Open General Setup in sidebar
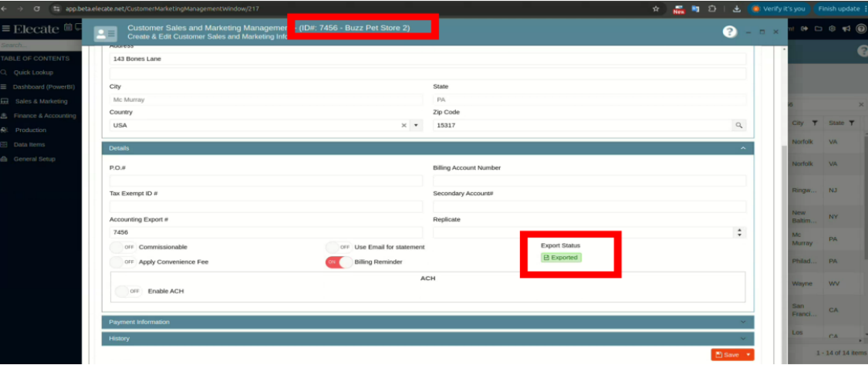Screen dimensions: 868x365 (34, 159)
